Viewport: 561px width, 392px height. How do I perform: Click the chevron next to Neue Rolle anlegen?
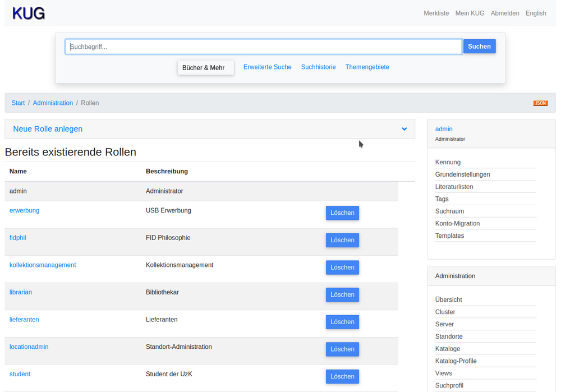pyautogui.click(x=404, y=129)
